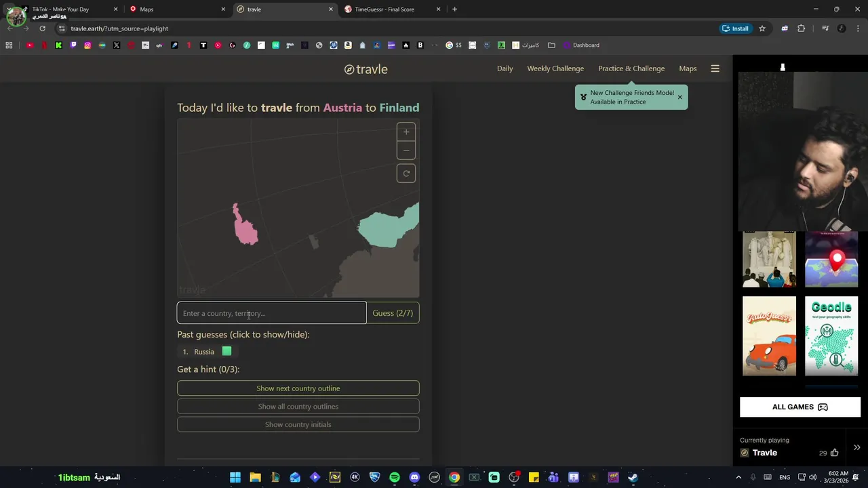Open the Kick bookmark

(x=58, y=45)
